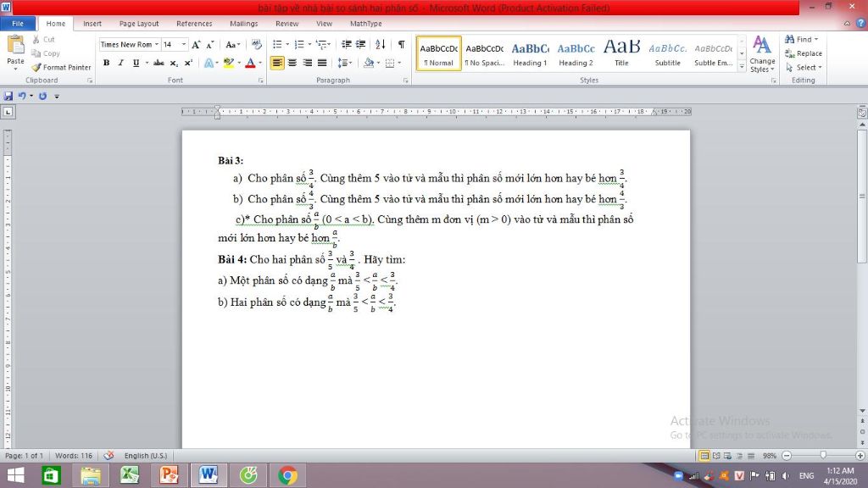Switch to the MathType tab

[366, 23]
